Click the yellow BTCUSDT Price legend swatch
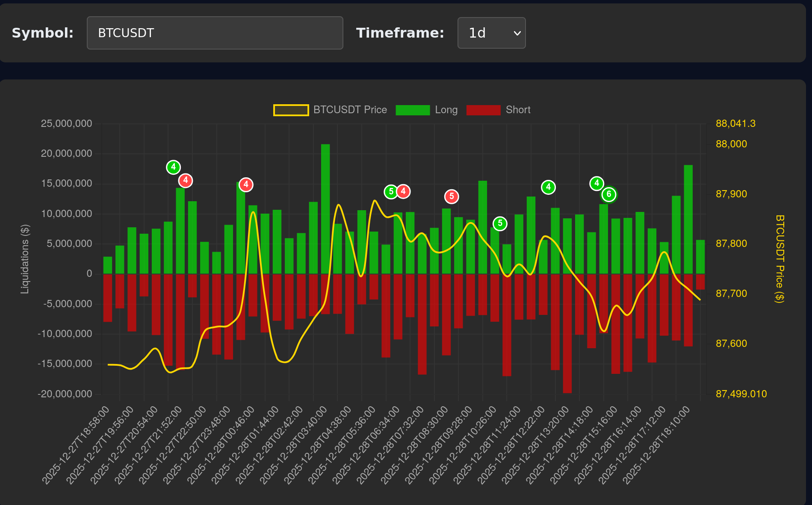 (x=291, y=110)
